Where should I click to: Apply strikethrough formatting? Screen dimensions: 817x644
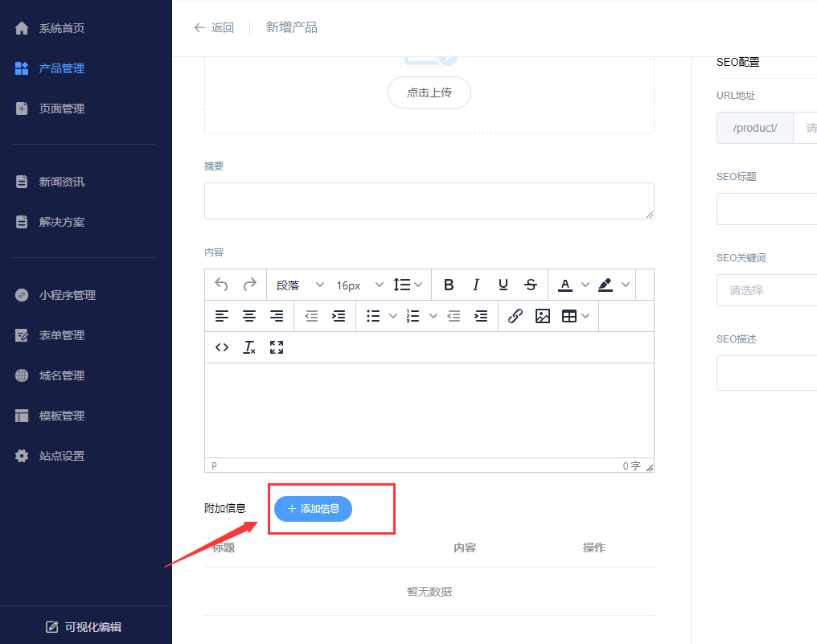(531, 285)
